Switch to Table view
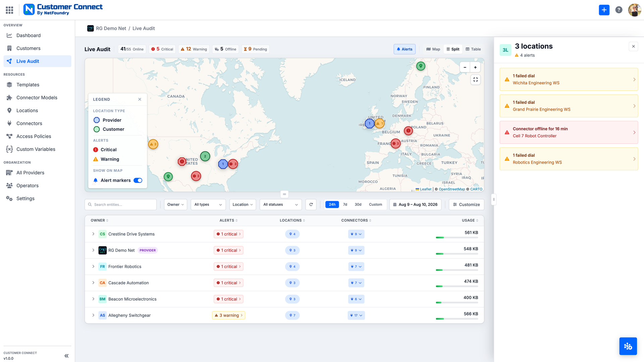 (473, 49)
